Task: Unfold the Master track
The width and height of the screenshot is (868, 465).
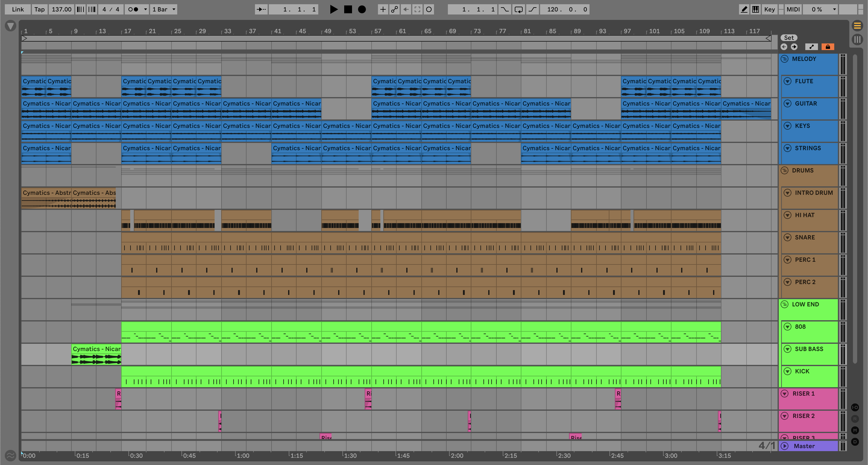Action: (785, 446)
